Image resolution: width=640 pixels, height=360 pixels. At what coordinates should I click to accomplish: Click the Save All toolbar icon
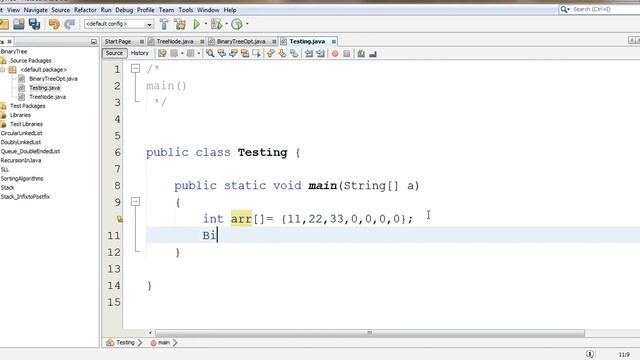(x=34, y=24)
